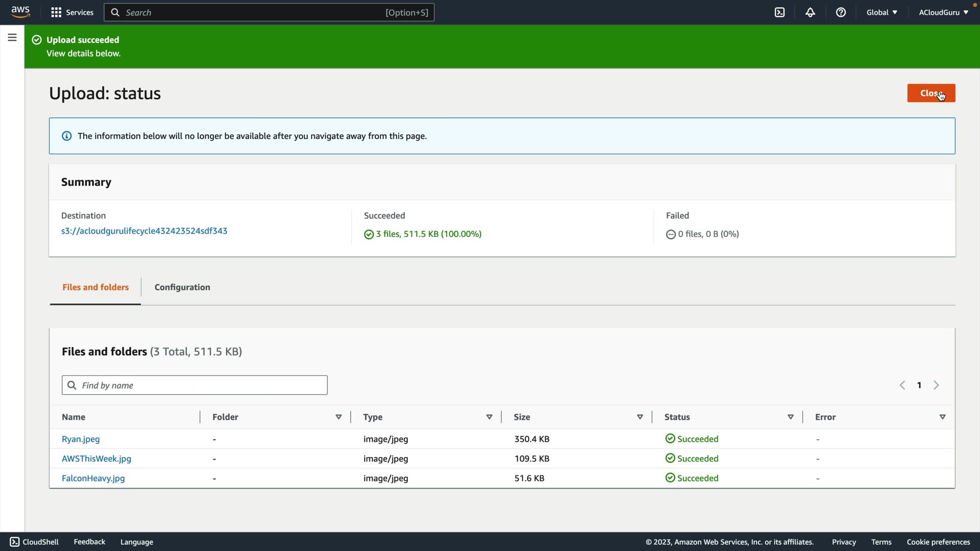Viewport: 980px width, 551px height.
Task: Open the notifications bell
Action: coord(810,12)
